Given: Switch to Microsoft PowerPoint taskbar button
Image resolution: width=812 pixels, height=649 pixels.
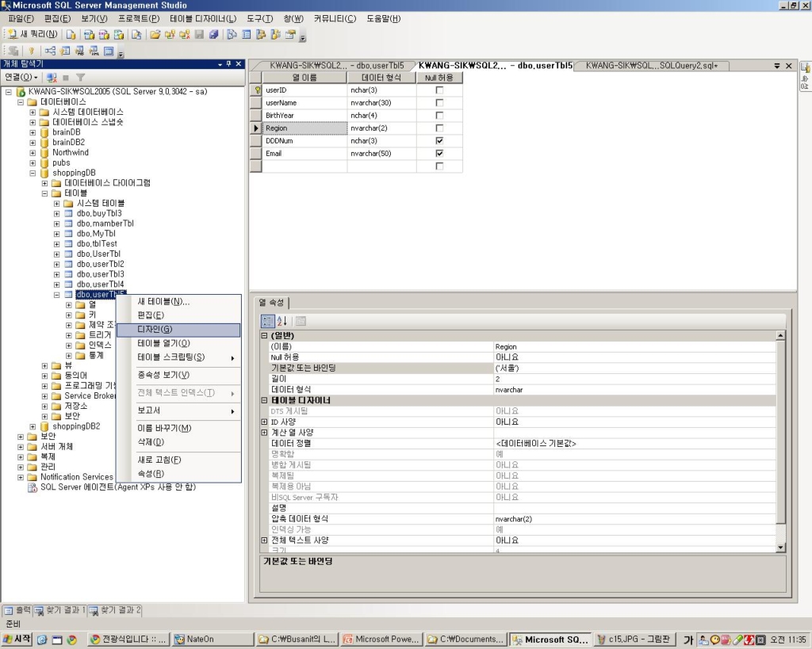Looking at the screenshot, I should [x=381, y=639].
